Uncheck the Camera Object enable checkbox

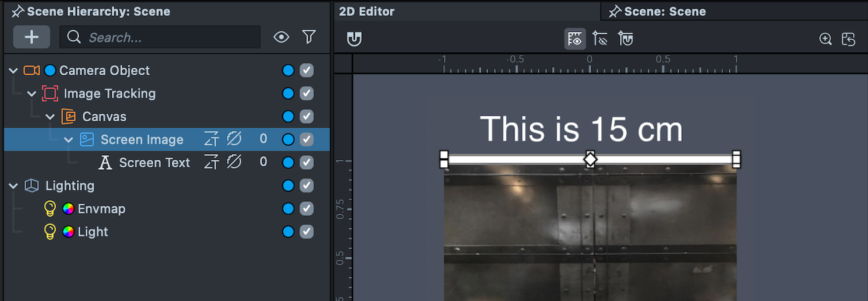click(x=307, y=71)
